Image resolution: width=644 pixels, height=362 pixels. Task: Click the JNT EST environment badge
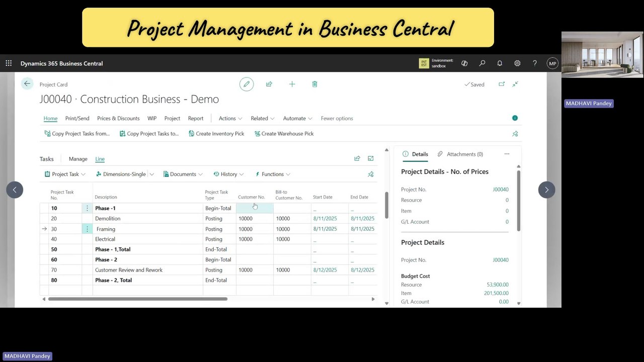pos(424,63)
